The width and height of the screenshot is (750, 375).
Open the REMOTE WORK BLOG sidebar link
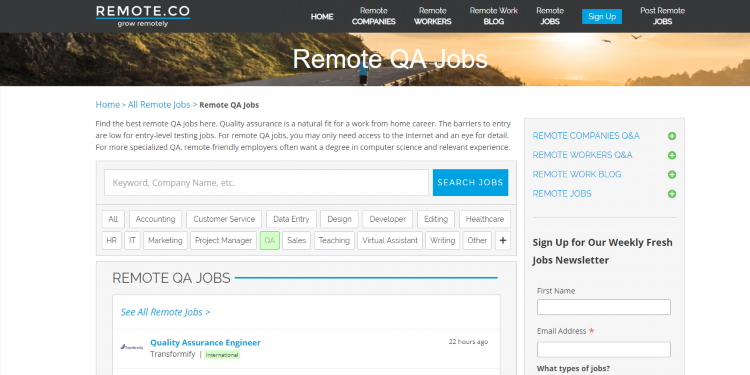[577, 174]
